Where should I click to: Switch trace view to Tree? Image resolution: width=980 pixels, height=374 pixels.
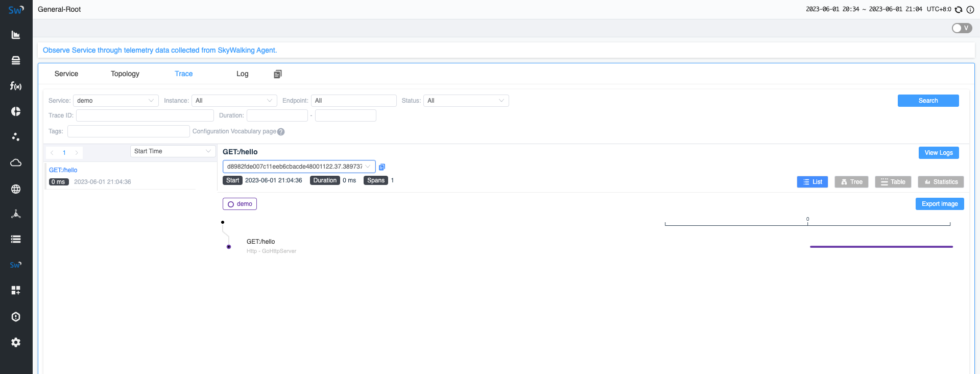851,182
